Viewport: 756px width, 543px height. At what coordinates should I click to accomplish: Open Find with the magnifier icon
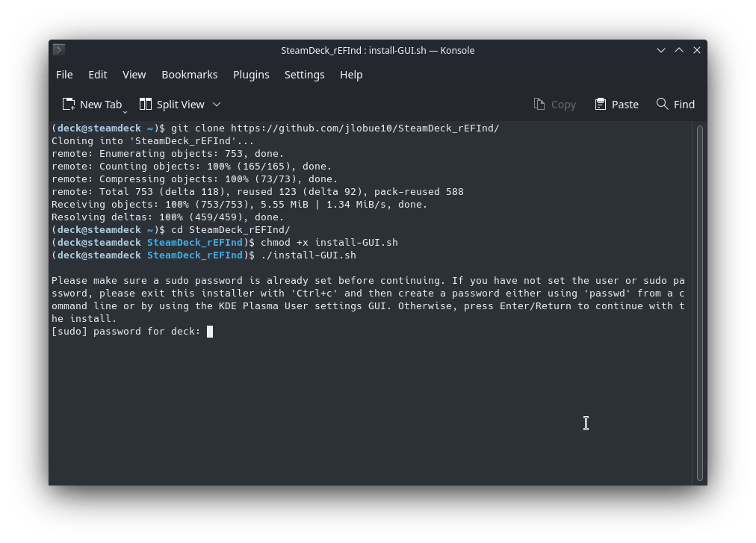[663, 105]
